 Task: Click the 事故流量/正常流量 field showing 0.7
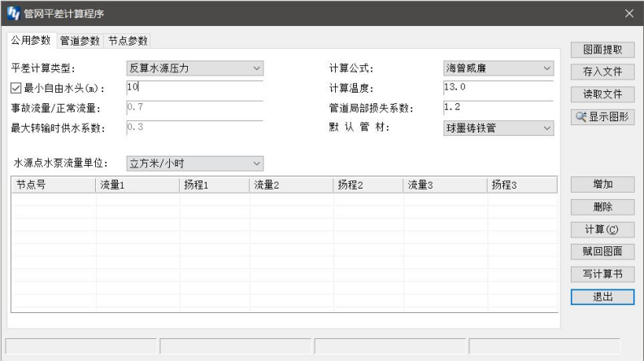(194, 107)
